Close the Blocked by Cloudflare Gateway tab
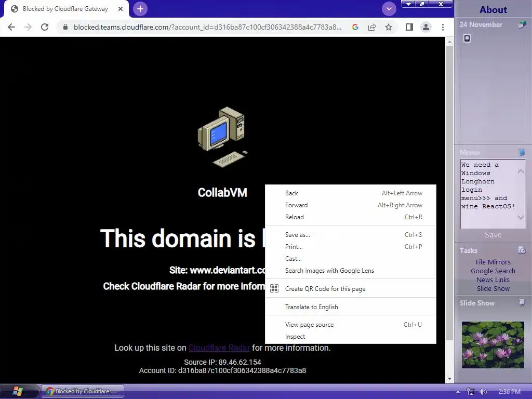Screen dimensions: 532x399 [121, 9]
